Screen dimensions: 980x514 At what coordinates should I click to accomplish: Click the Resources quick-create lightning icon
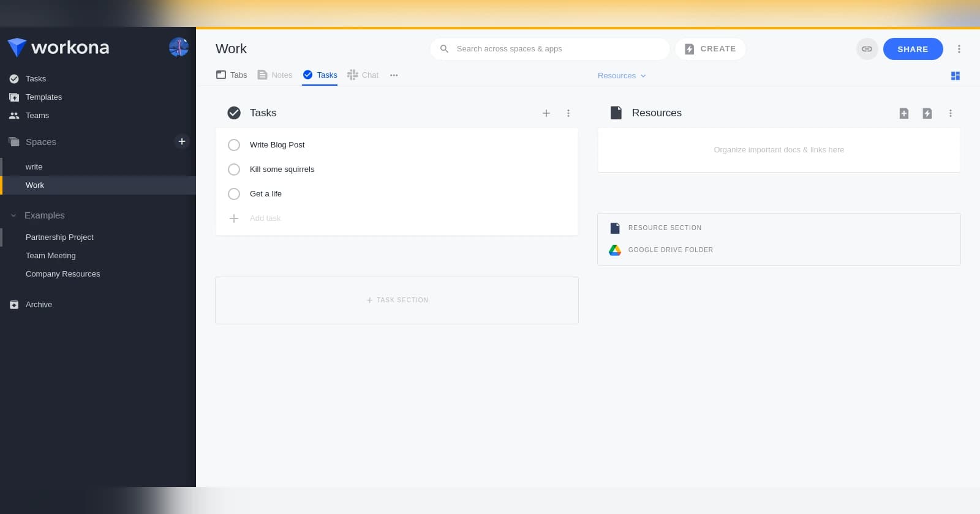click(927, 113)
